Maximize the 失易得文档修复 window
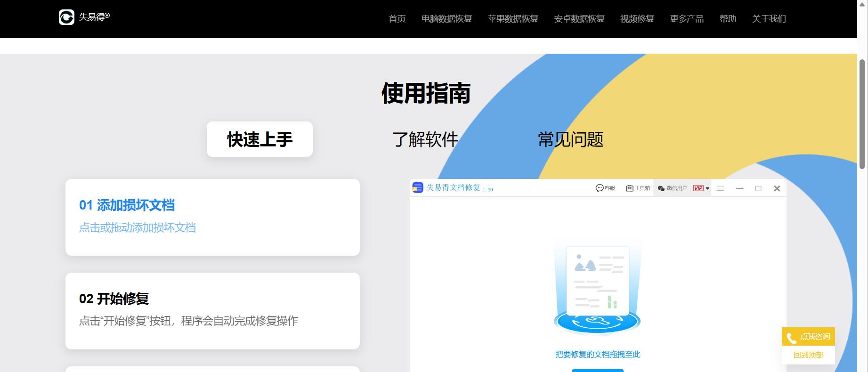The width and height of the screenshot is (868, 372). 758,188
